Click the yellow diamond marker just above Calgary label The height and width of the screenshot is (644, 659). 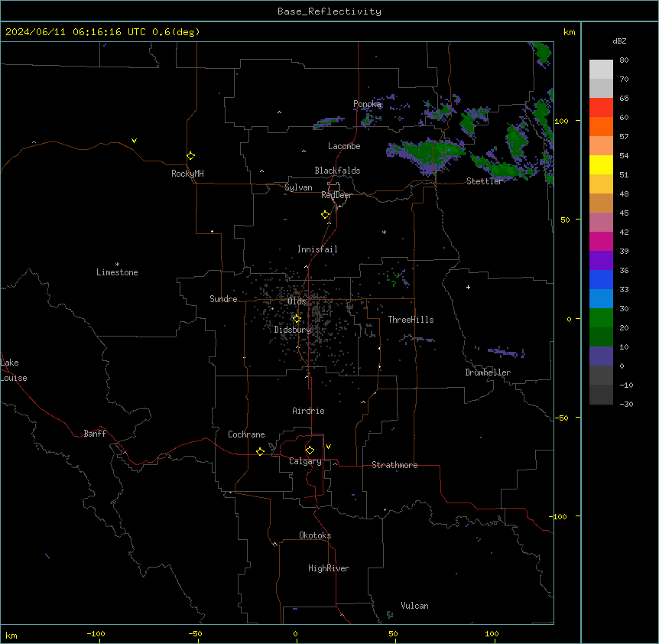310,450
